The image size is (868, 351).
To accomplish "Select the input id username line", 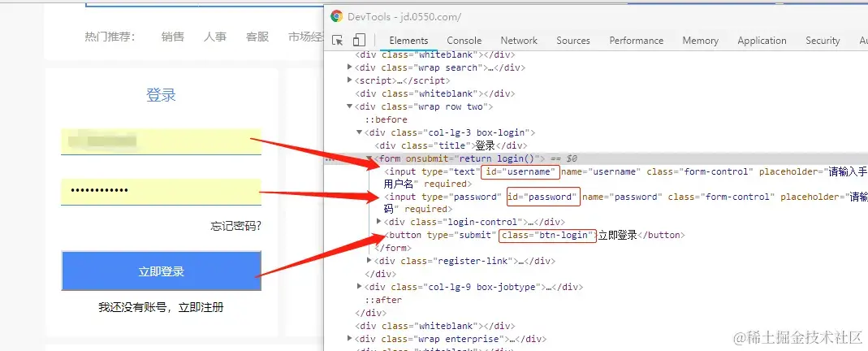I will click(x=625, y=177).
